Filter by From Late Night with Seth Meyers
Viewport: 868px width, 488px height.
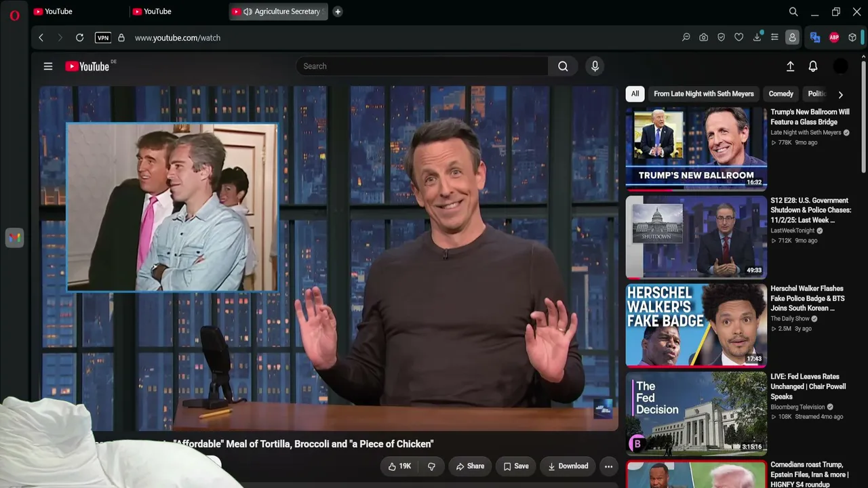click(704, 94)
